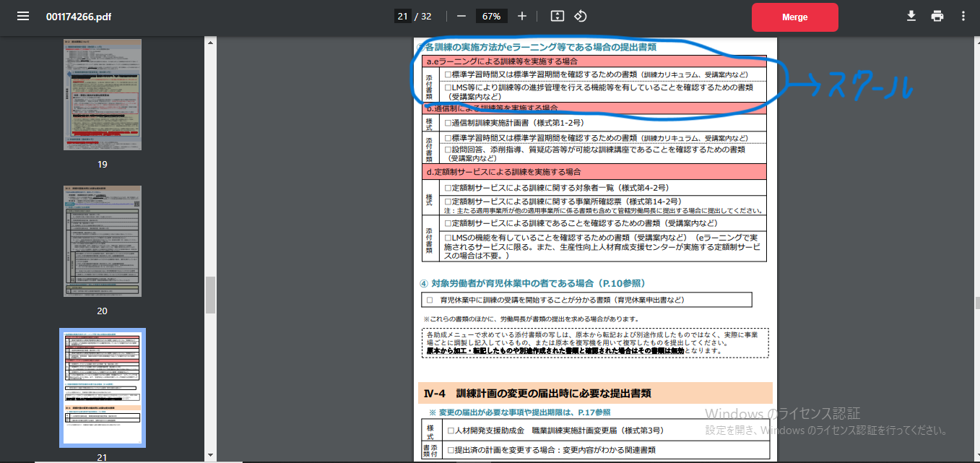Rotate the document counterclockwise
The image size is (980, 463).
(580, 16)
